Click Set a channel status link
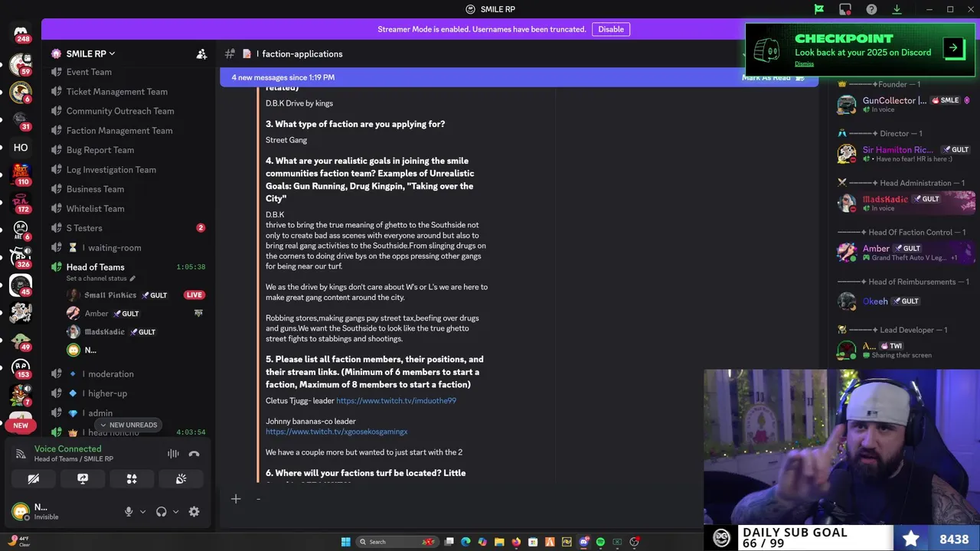The image size is (980, 551). (x=100, y=279)
